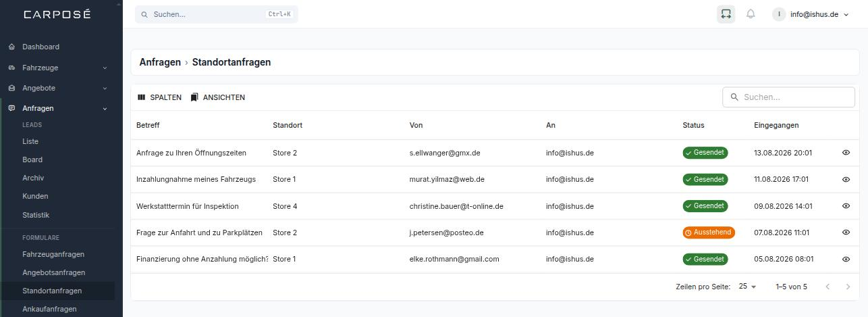868x317 pixels.
Task: Click the Anfragen message icon
Action: pos(11,108)
